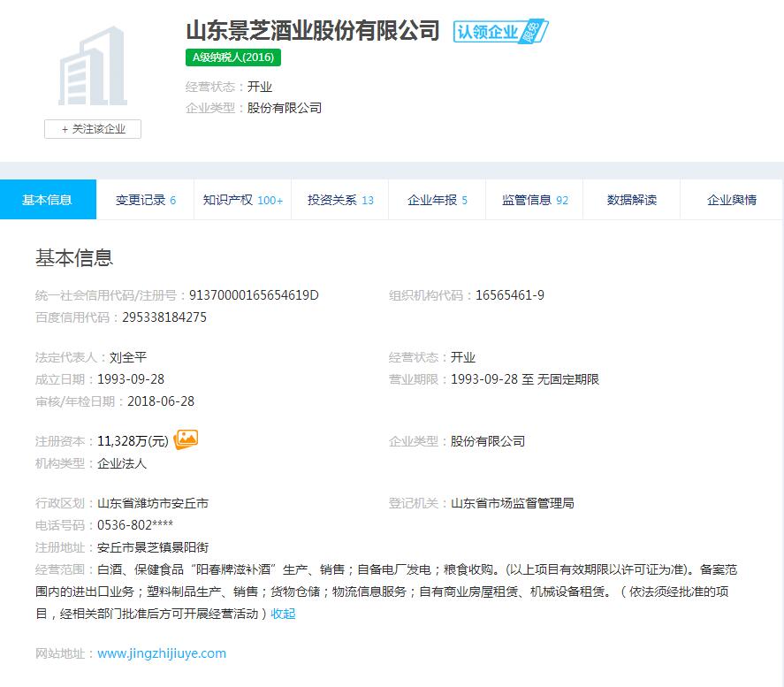Click the organization code 16565461-9

[x=509, y=295]
